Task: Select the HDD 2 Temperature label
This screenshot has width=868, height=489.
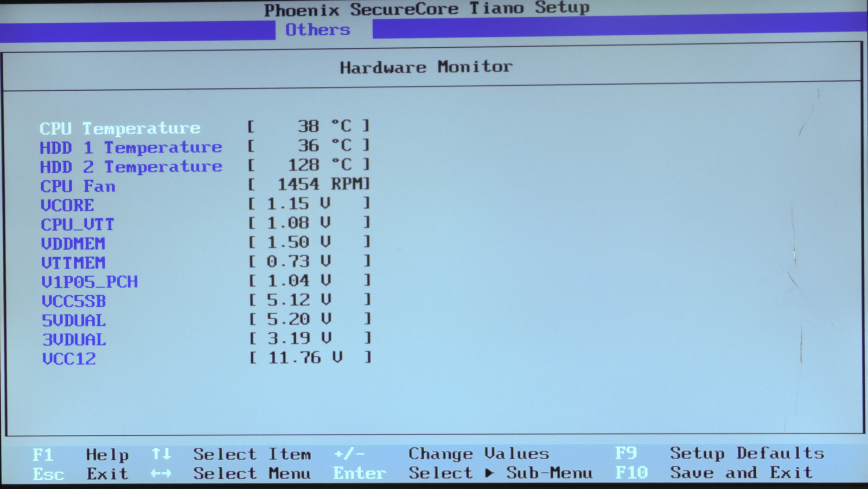Action: click(x=131, y=167)
